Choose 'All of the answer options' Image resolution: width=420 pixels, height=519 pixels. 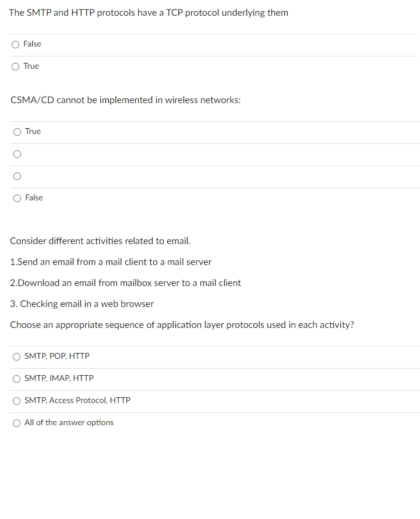tap(16, 423)
